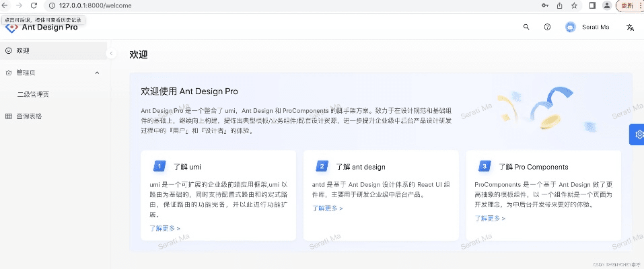644x269 pixels.
Task: Click 了解更多 link under umi card
Action: (165, 229)
